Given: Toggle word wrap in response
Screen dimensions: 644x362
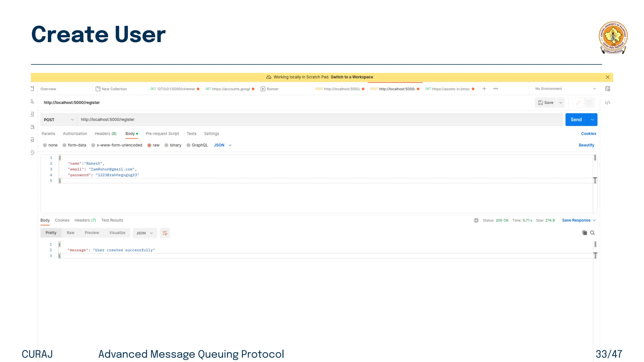Looking at the screenshot, I should [x=165, y=233].
